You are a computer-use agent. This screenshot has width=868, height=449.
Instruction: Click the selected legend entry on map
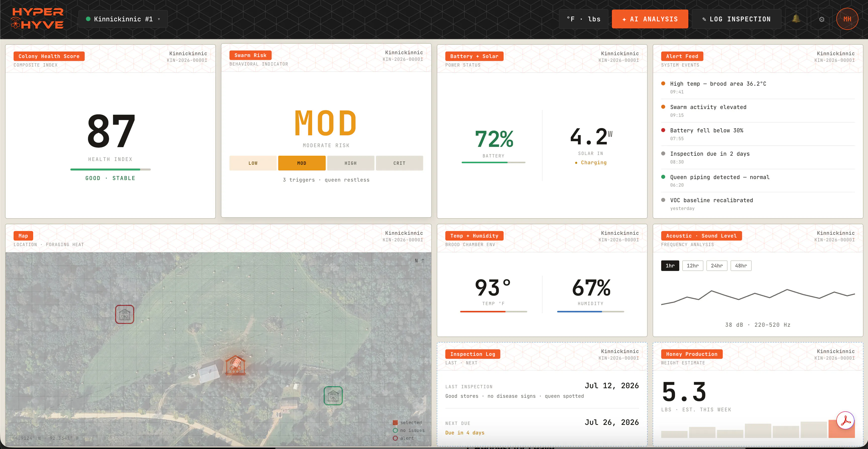407,423
